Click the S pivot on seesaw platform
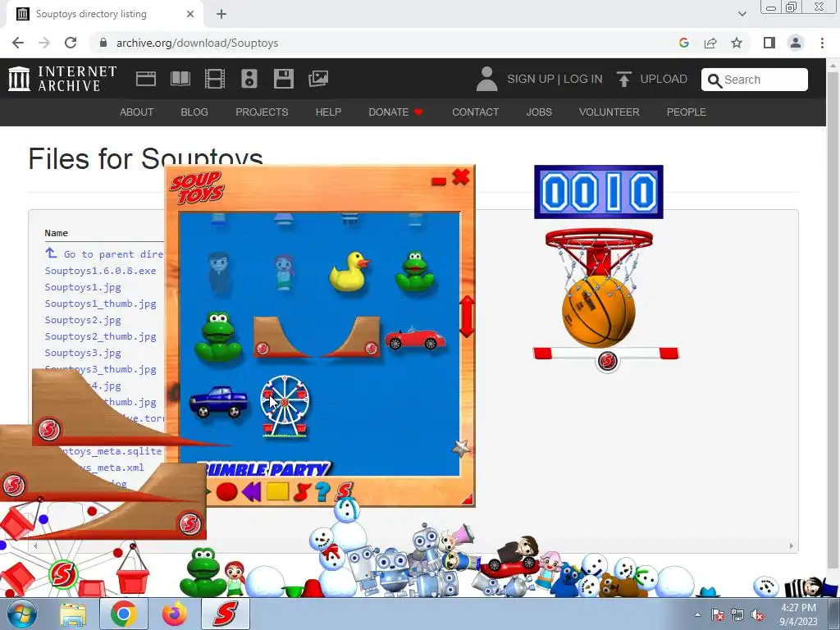The image size is (840, 630). coord(608,361)
